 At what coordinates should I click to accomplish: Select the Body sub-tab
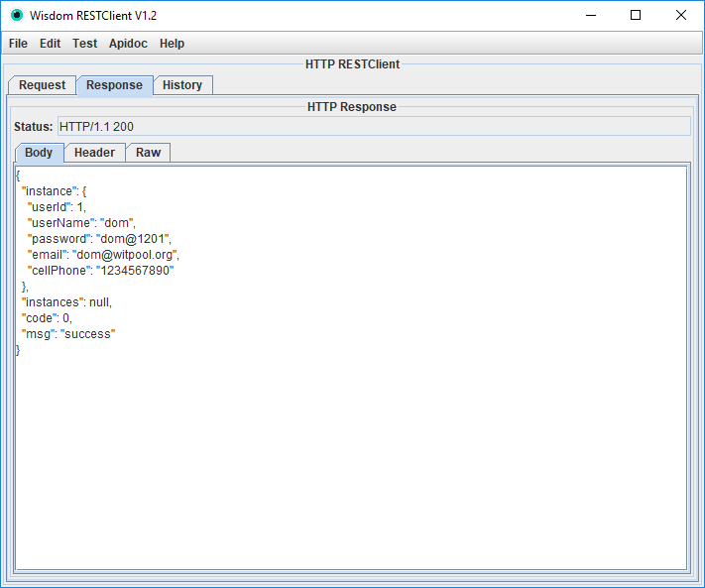click(x=39, y=153)
